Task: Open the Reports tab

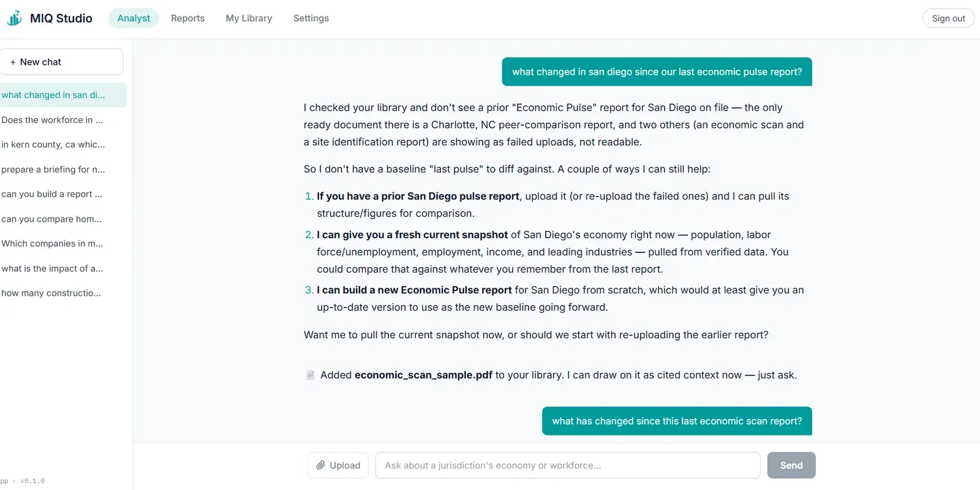Action: click(187, 18)
